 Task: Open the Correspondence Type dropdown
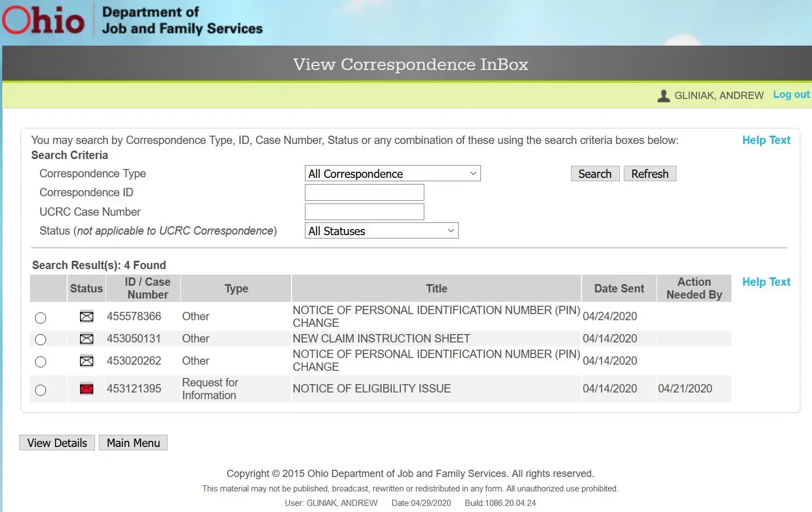(392, 173)
